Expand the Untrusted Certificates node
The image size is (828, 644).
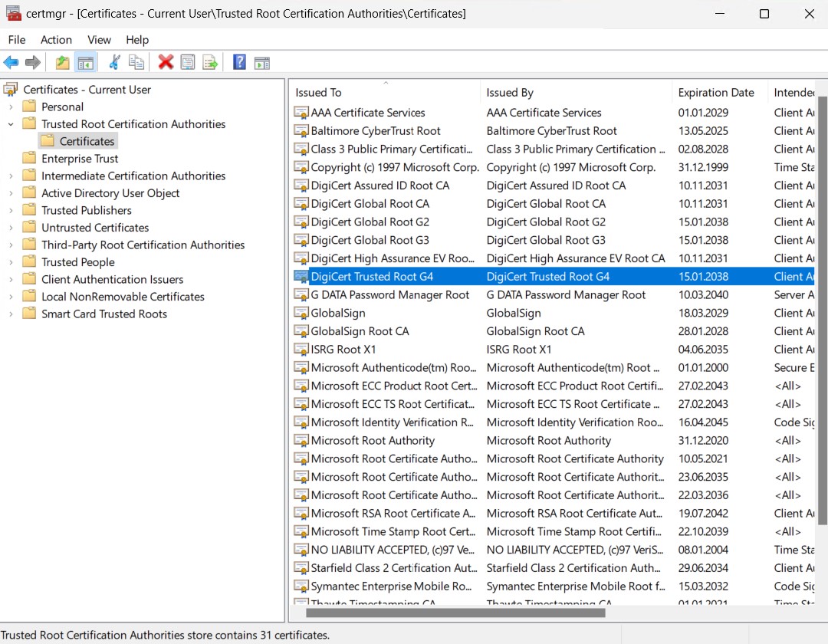coord(11,228)
